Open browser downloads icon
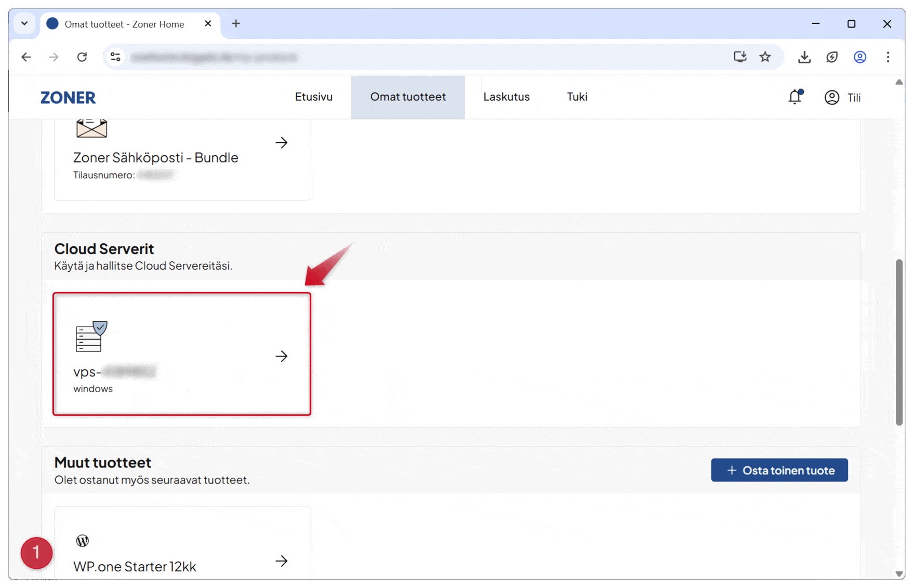The image size is (913, 588). click(804, 57)
